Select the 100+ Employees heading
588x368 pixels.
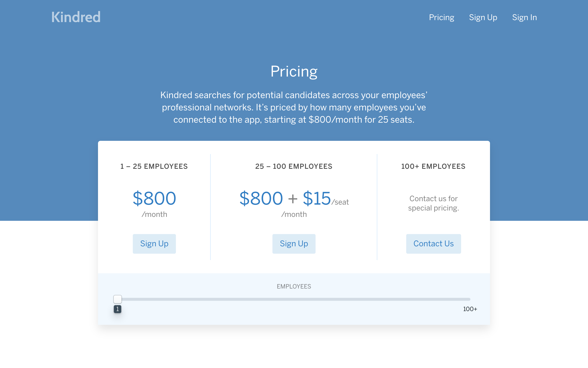(433, 166)
